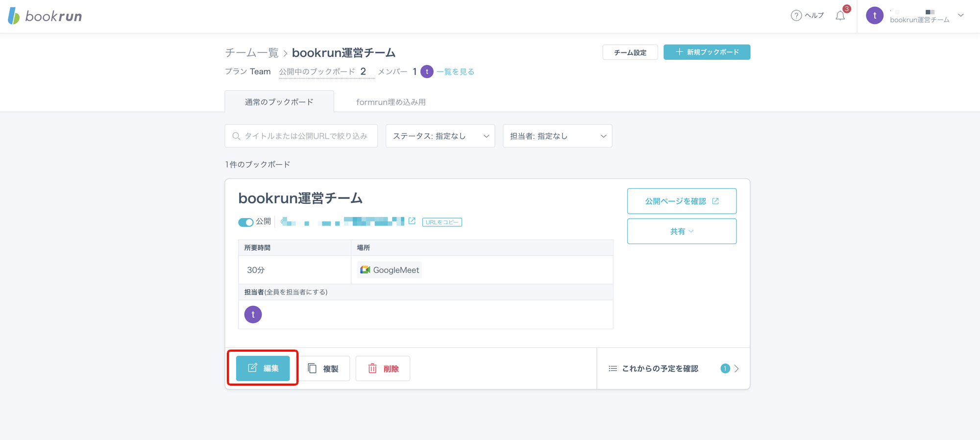Image resolution: width=980 pixels, height=440 pixels.
Task: Click プラン Team label
Action: tap(248, 72)
